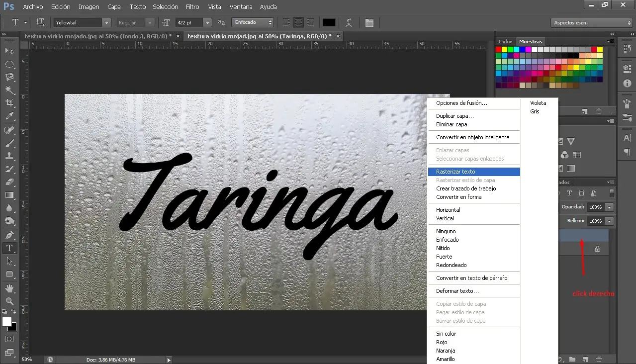Select the Eyedropper tool
This screenshot has height=364, width=636.
pyautogui.click(x=9, y=116)
